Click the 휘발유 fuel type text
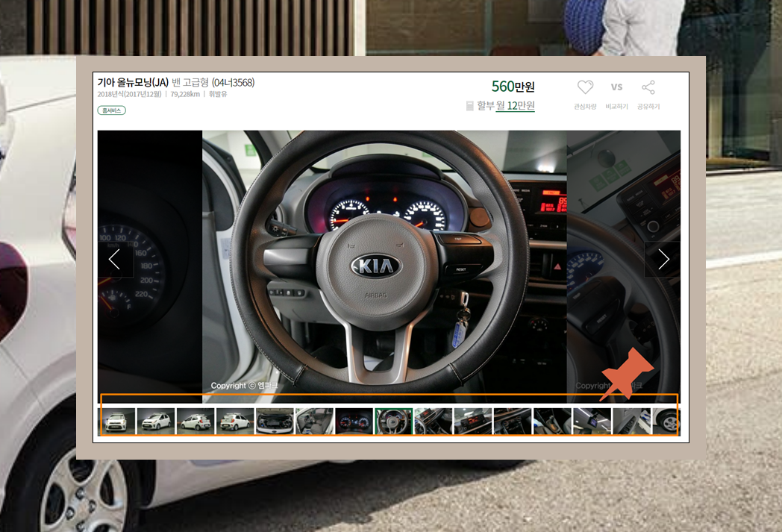 point(218,94)
